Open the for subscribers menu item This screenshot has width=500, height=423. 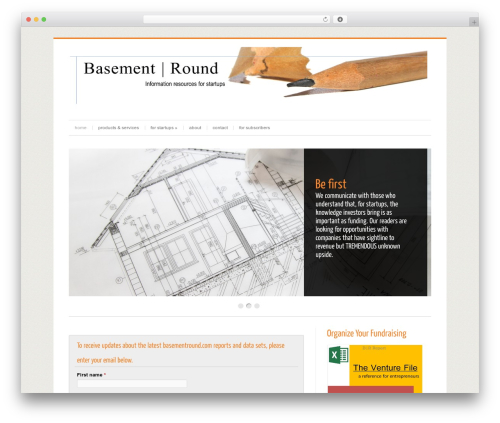click(254, 128)
